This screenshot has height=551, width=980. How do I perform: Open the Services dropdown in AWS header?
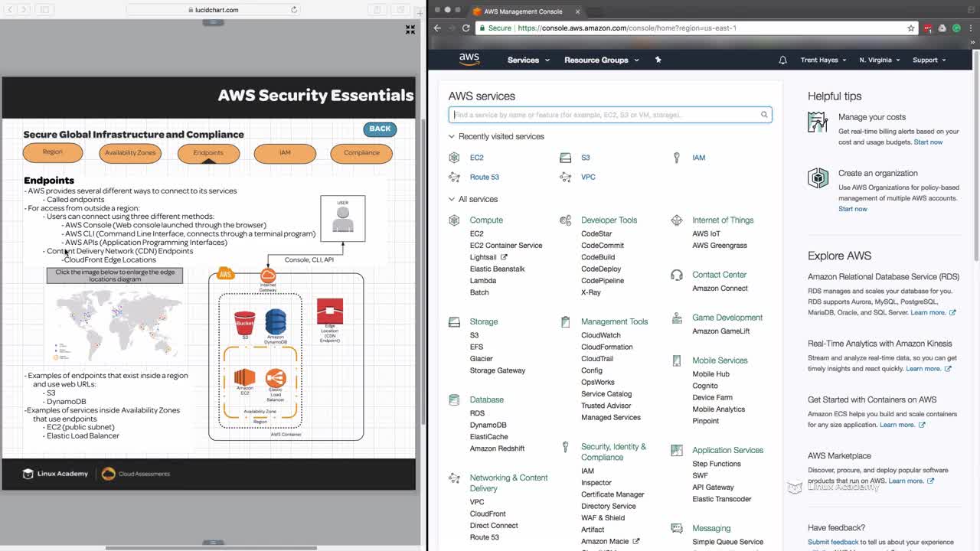[528, 60]
